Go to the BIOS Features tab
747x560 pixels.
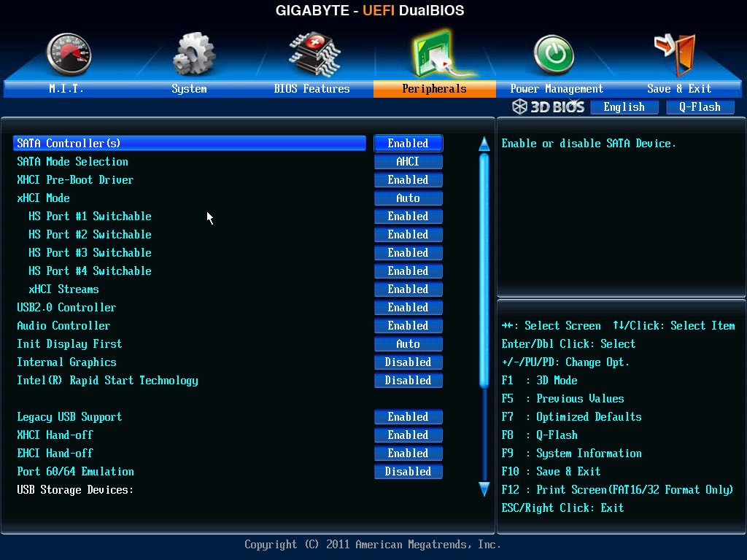[x=312, y=88]
